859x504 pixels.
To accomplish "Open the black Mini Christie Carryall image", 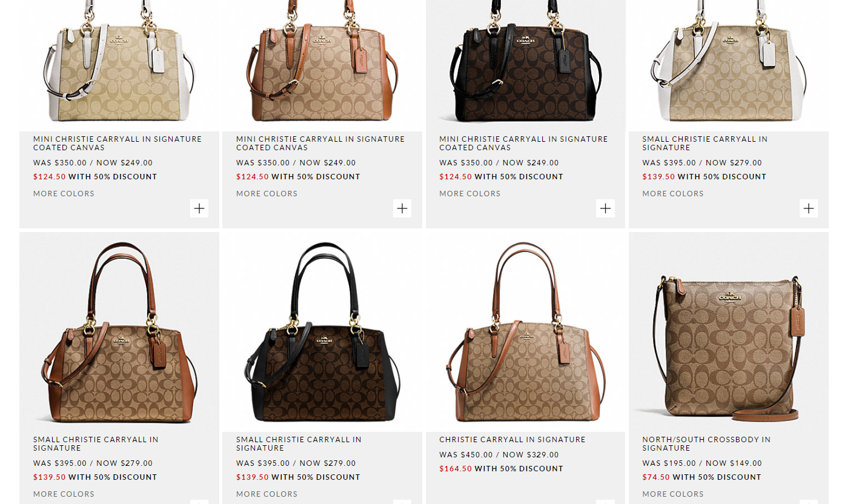I will (525, 65).
